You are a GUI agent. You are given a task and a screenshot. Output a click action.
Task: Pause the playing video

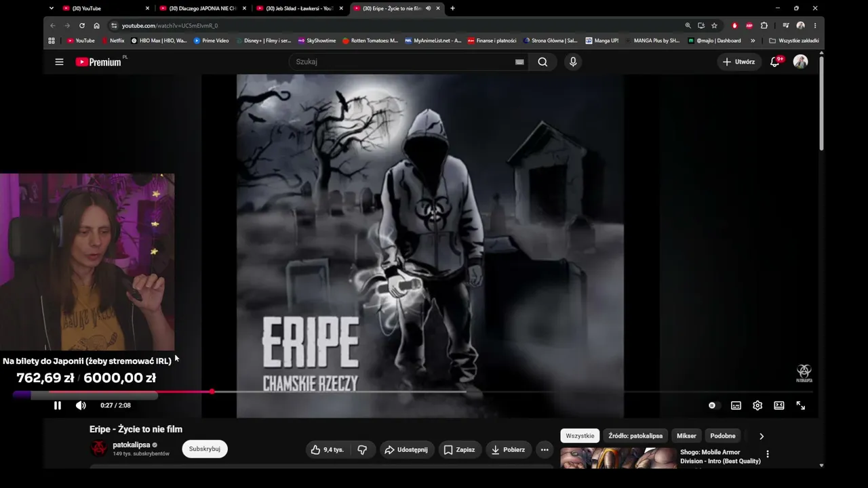(x=58, y=405)
